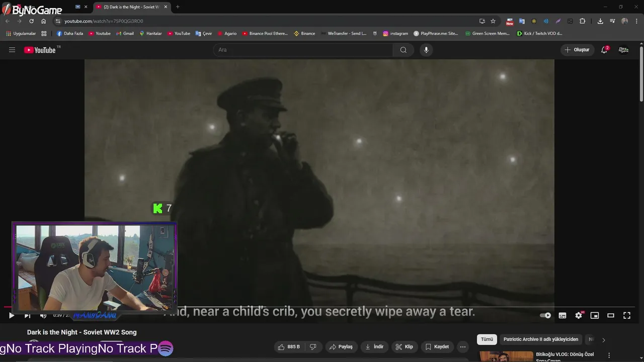644x362 pixels.
Task: Open the media control icon in toolbar
Action: click(612, 21)
